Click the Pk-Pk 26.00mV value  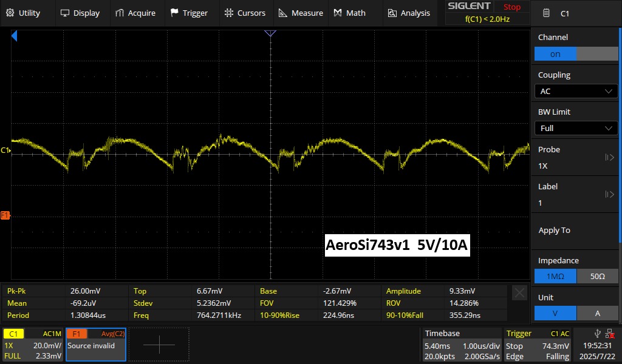click(x=85, y=291)
